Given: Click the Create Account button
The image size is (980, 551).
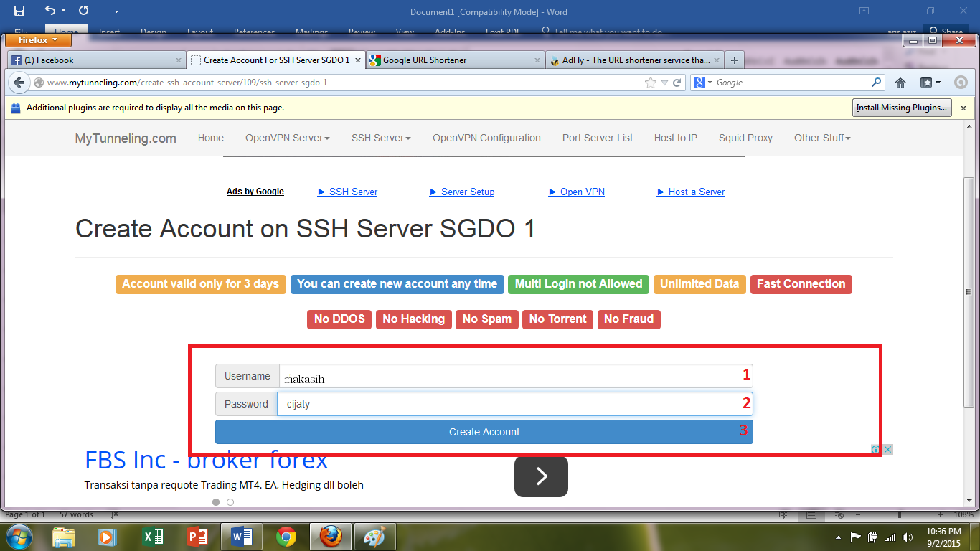Looking at the screenshot, I should click(484, 431).
